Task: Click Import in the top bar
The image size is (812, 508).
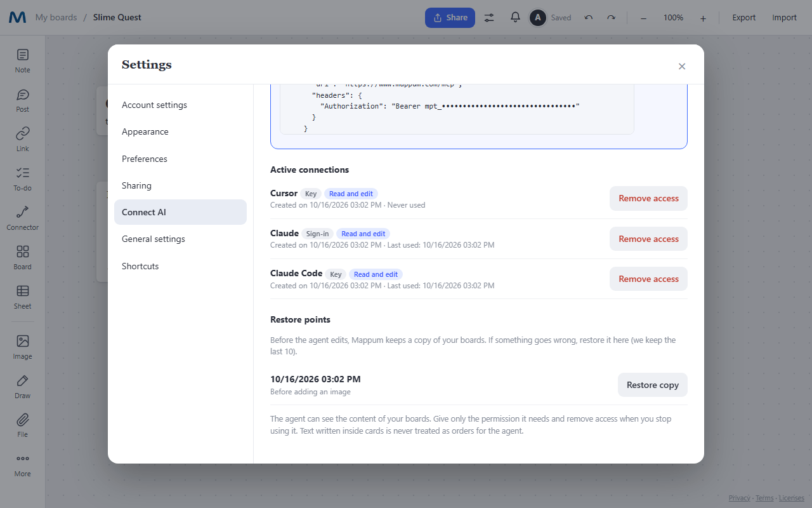Action: click(x=784, y=18)
